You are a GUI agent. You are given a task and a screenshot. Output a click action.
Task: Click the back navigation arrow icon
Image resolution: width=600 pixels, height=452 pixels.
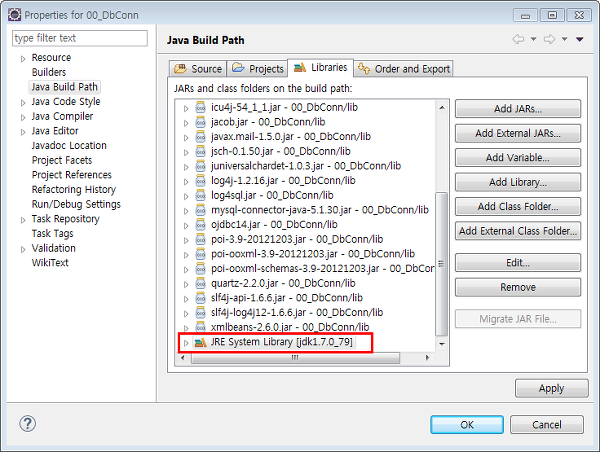[x=518, y=39]
